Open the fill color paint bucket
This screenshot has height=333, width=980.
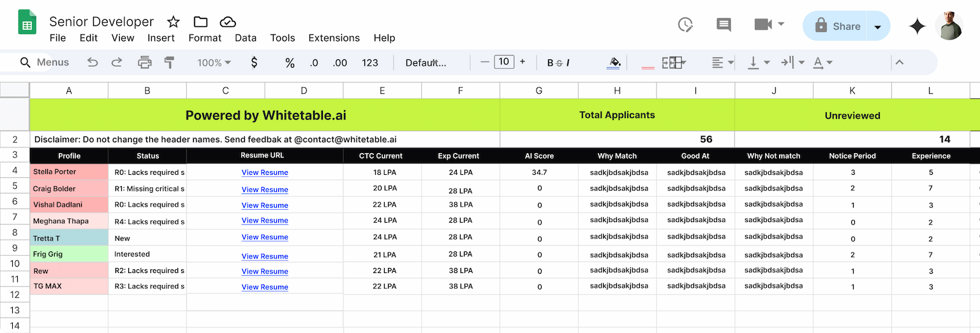click(615, 63)
